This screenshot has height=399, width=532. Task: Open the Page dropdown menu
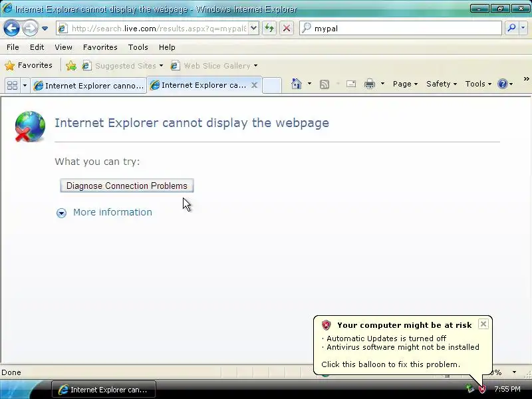[x=405, y=84]
